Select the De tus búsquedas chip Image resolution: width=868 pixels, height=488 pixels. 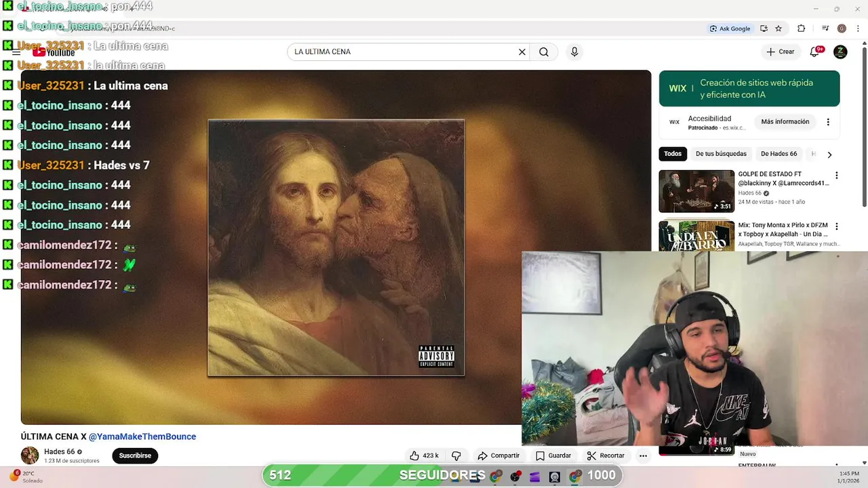click(x=721, y=154)
